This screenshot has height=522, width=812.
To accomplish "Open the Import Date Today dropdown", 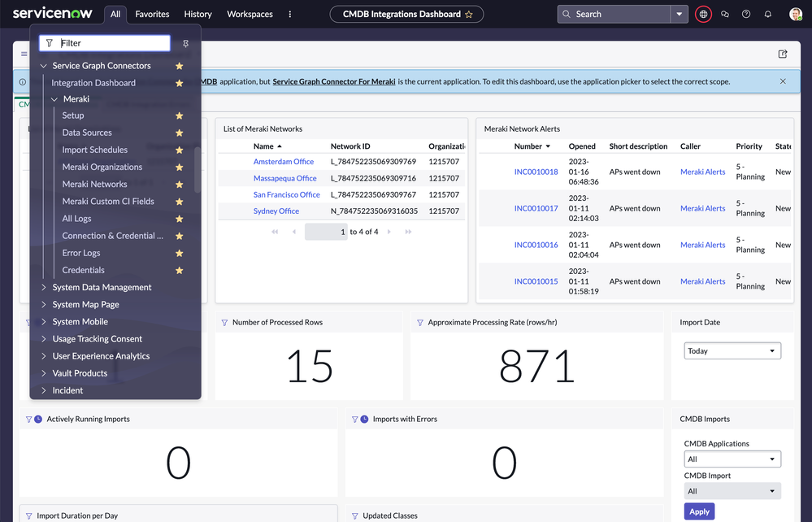I will click(x=732, y=351).
